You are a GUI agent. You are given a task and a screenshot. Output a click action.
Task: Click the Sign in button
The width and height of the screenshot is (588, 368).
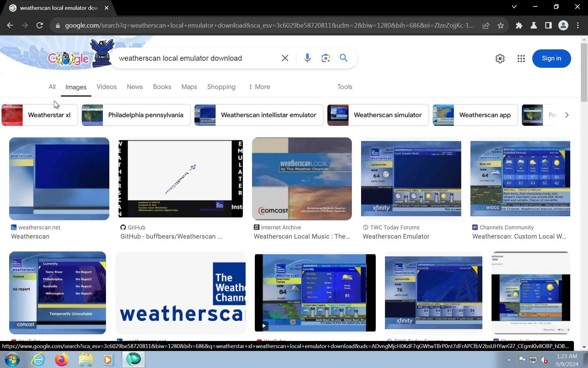click(x=551, y=58)
